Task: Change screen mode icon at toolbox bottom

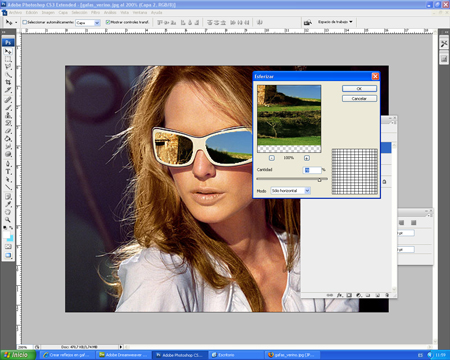Action: coord(8,255)
